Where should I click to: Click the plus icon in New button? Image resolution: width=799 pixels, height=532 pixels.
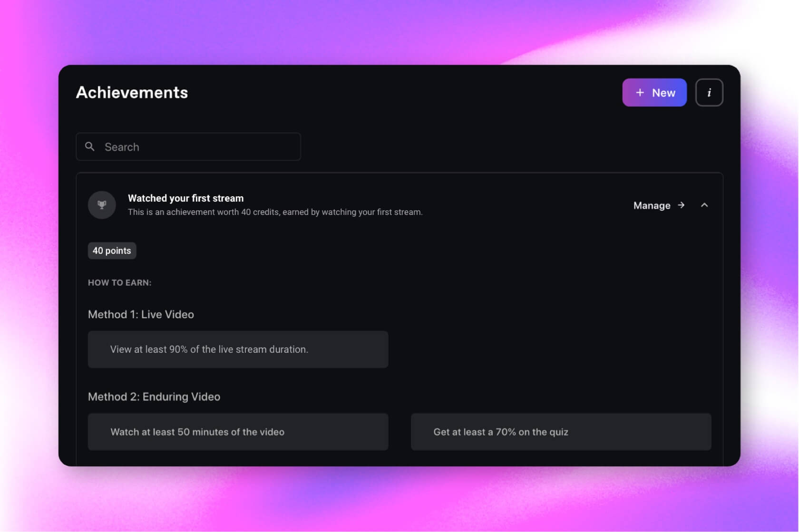640,92
